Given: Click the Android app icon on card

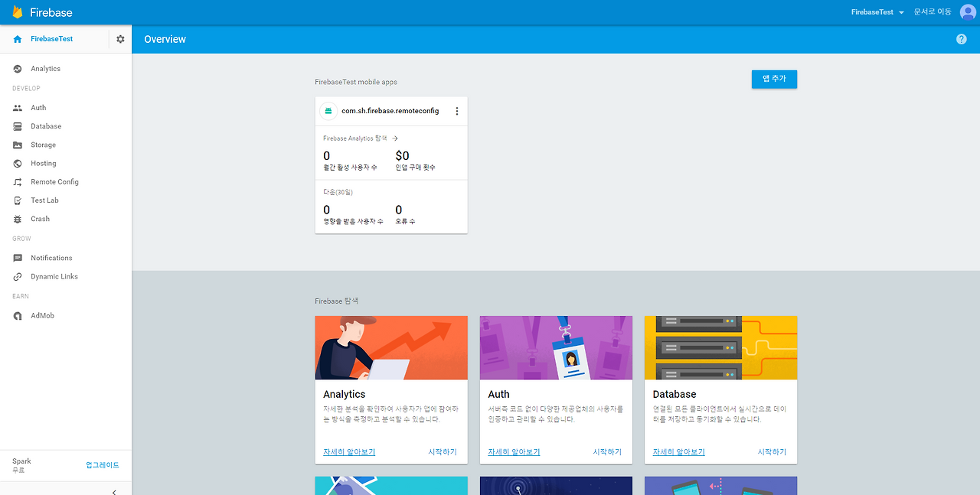Looking at the screenshot, I should click(x=328, y=111).
